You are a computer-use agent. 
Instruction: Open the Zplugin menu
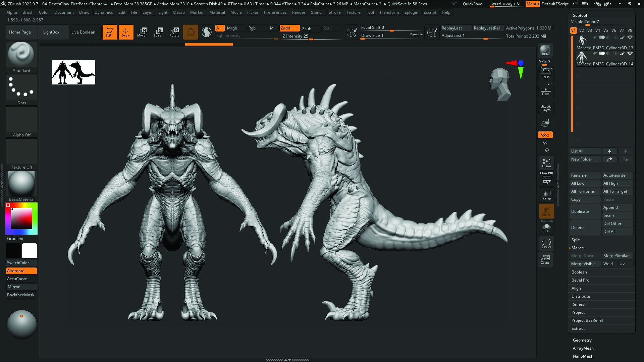point(411,12)
